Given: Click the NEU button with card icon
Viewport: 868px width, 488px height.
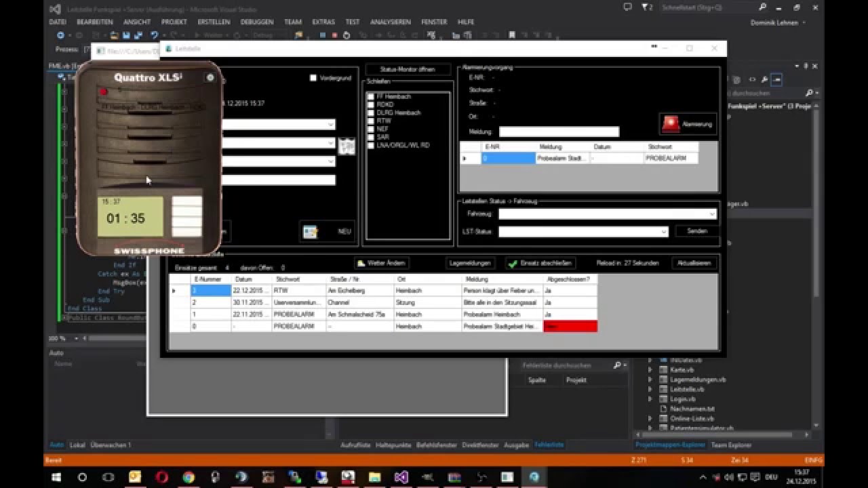Looking at the screenshot, I should 328,232.
